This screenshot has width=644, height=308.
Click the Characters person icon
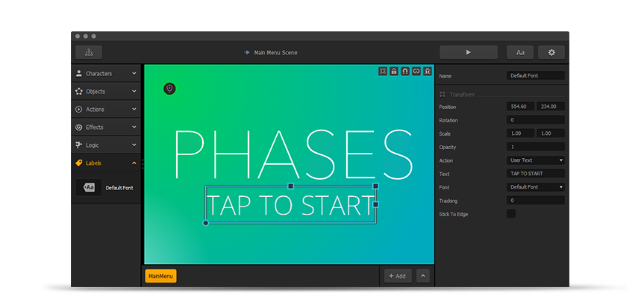[79, 74]
